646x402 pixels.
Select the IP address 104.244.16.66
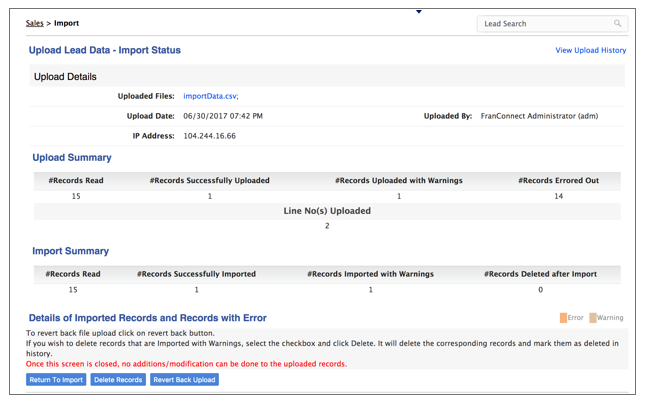click(209, 136)
